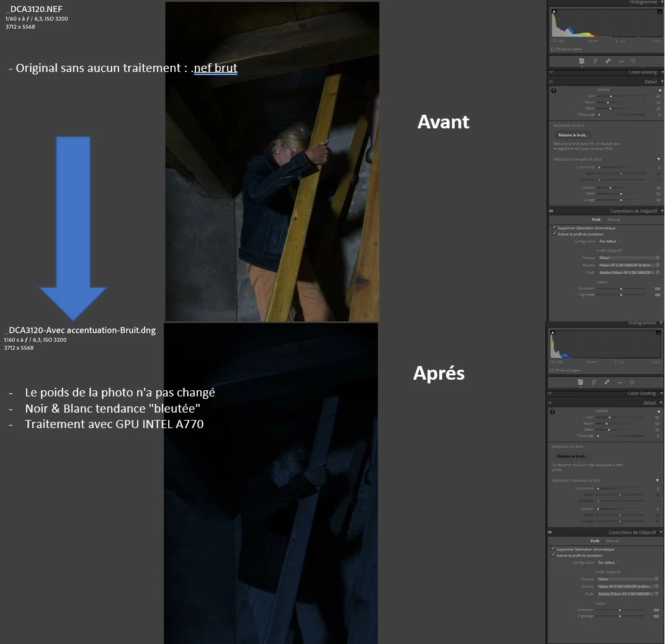Toggle Détail eye icon in bottom panel
The width and height of the screenshot is (665, 644).
[x=550, y=403]
